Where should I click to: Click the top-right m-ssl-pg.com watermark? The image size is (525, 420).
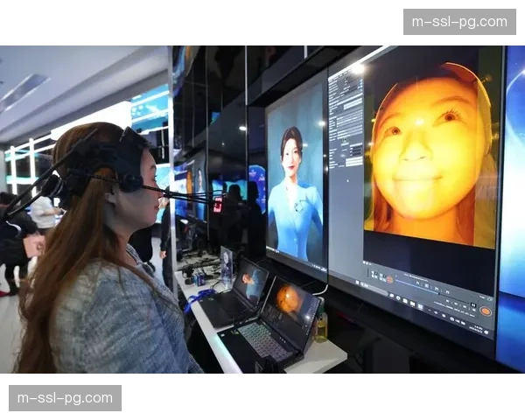click(458, 21)
